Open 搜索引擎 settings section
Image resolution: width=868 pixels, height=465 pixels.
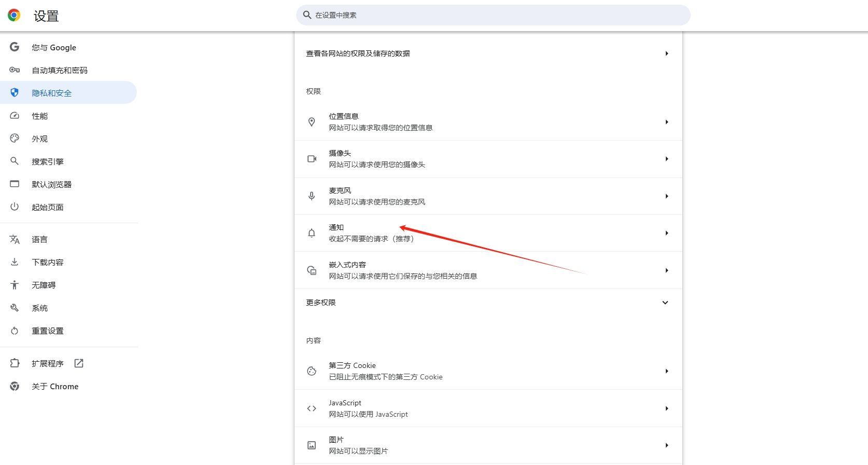click(68, 161)
